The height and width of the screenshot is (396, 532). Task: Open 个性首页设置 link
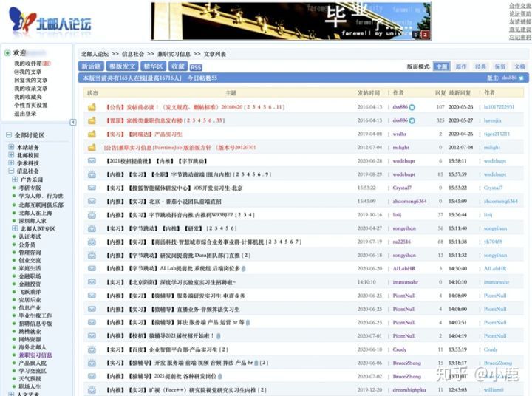(x=30, y=105)
